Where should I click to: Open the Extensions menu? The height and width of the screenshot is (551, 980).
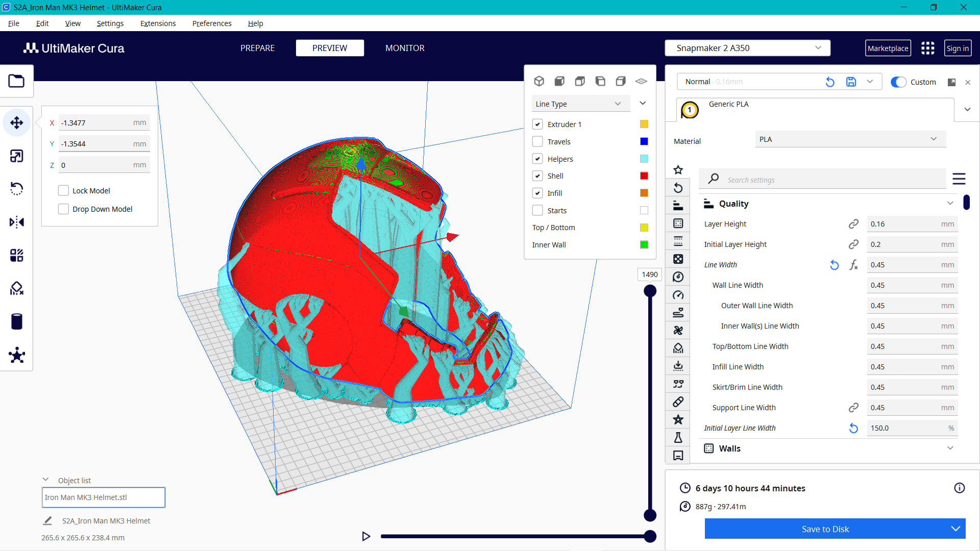(158, 23)
